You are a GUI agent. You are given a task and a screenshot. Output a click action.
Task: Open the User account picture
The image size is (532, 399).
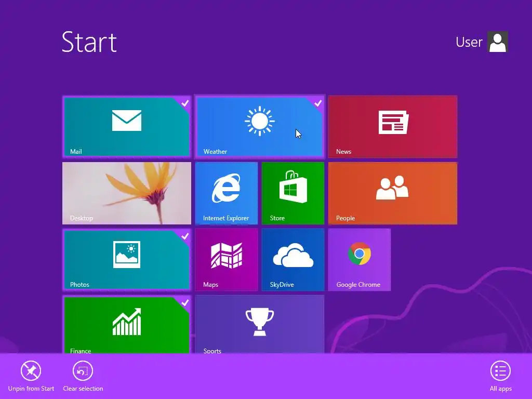coord(497,42)
